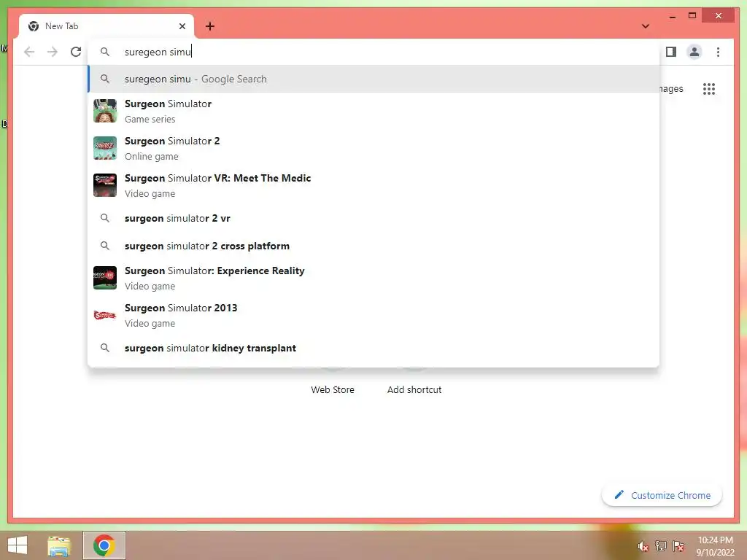Select 'suregeon simu - Google Search' suggestion
Viewport: 747px width, 560px height.
[x=374, y=79]
